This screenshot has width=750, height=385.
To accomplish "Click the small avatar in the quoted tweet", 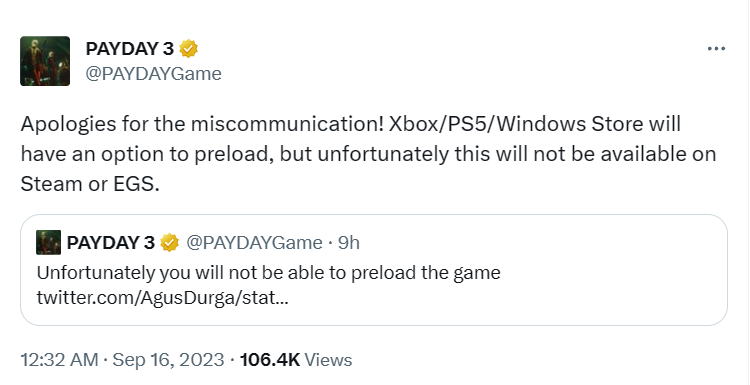I will (48, 242).
